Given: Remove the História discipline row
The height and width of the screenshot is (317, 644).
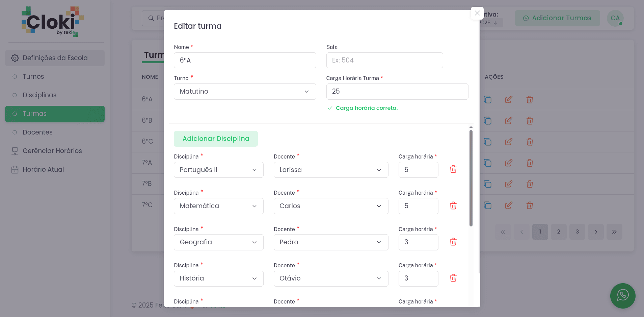Looking at the screenshot, I should coord(453,278).
